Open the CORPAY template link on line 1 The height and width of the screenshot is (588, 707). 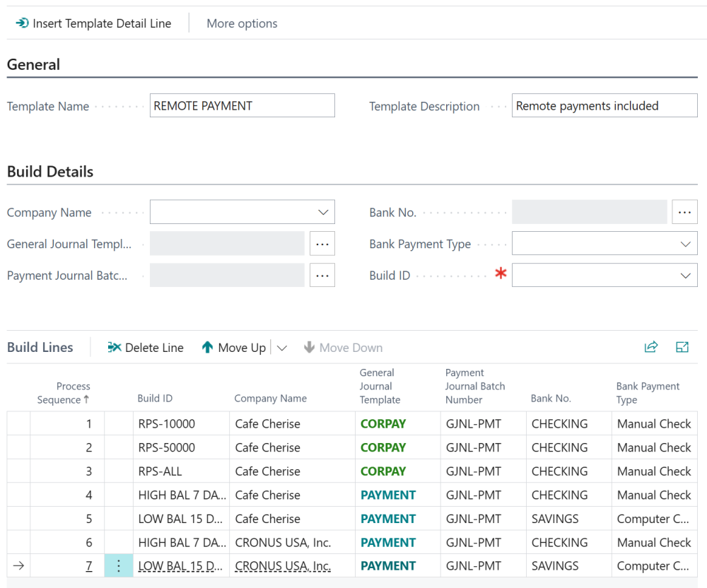383,423
